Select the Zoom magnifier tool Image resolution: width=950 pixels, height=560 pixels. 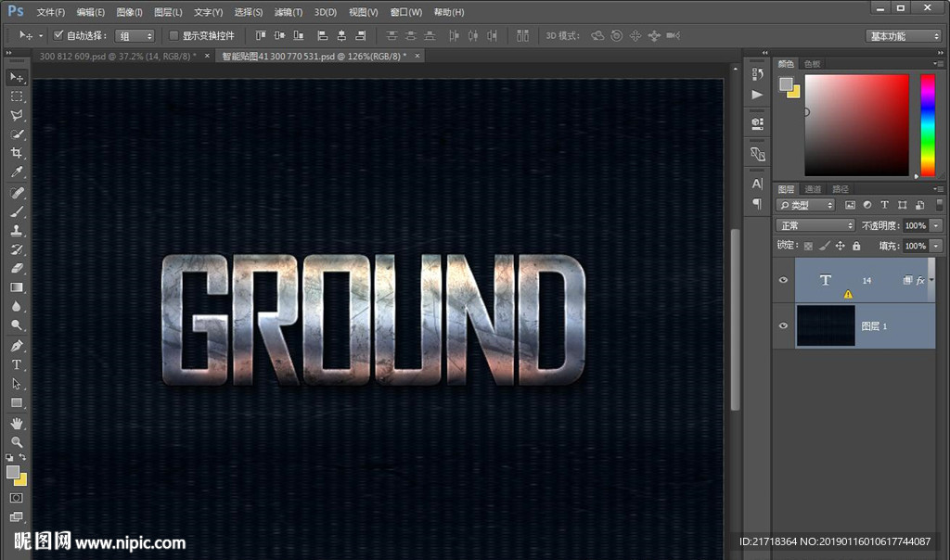pyautogui.click(x=17, y=442)
